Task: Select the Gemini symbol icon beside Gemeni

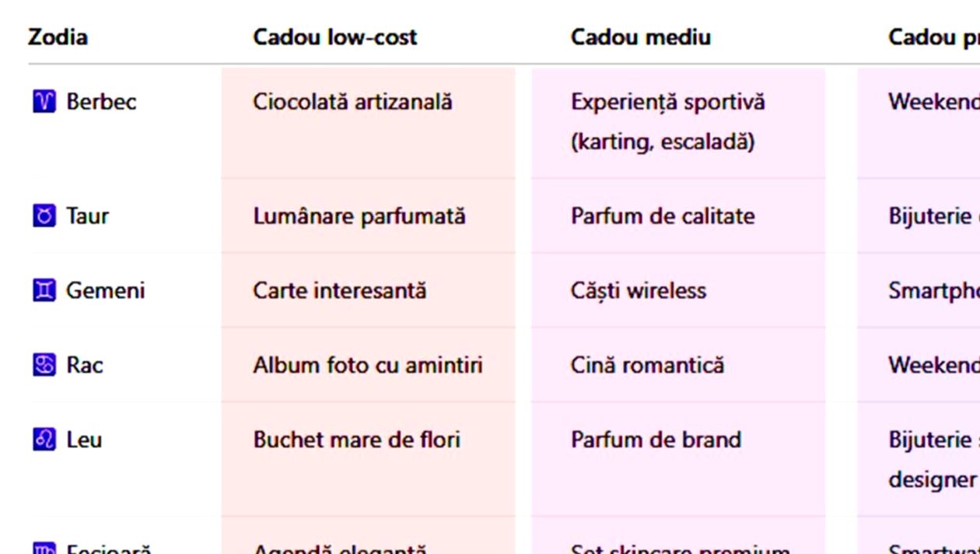Action: (44, 290)
